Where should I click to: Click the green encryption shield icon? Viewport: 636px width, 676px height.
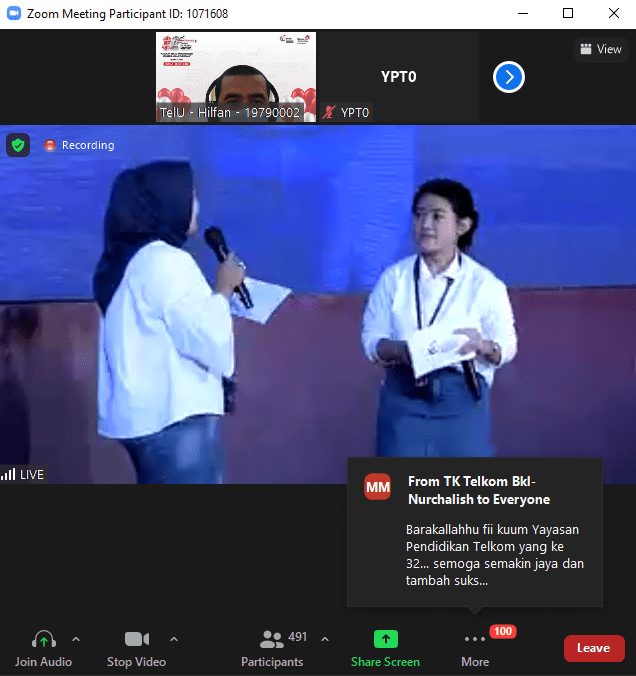click(18, 145)
